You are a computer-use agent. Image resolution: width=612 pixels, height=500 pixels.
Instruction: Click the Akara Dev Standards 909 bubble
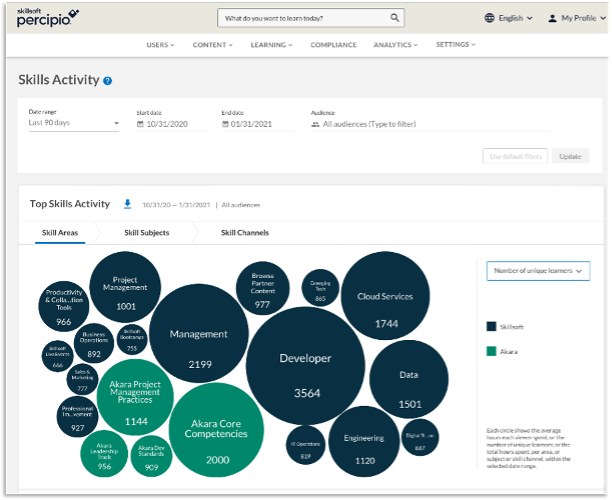pyautogui.click(x=151, y=456)
